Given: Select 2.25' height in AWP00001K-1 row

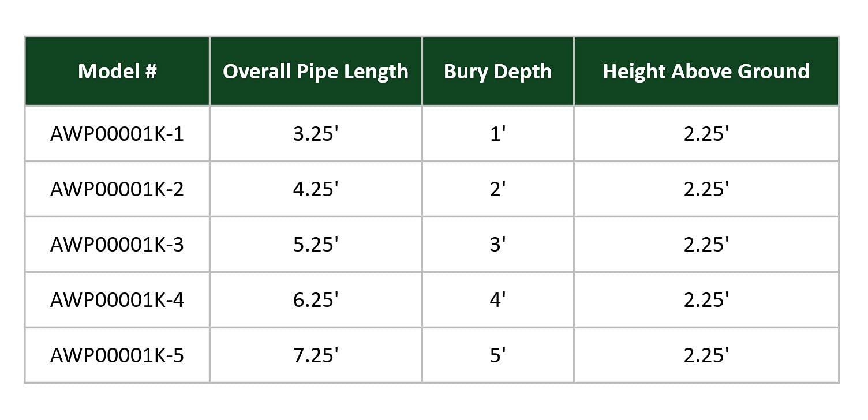Looking at the screenshot, I should tap(706, 134).
